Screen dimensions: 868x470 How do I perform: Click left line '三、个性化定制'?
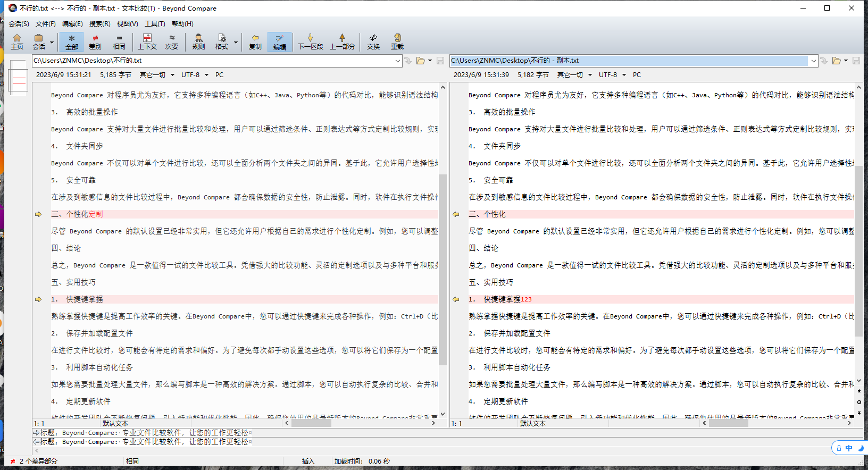coord(77,214)
